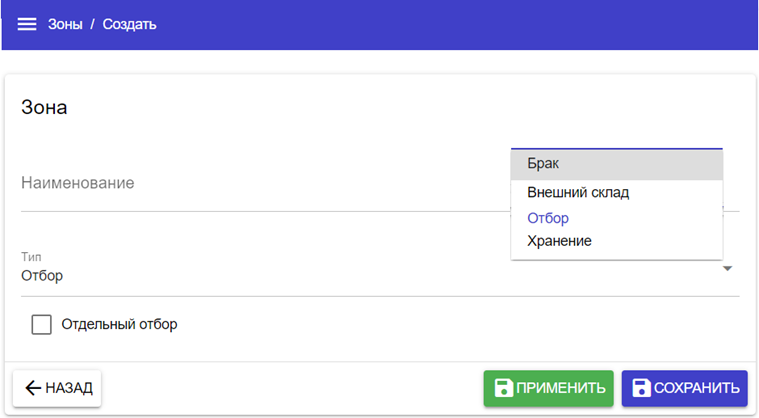Expand the Тип dropdown arrow
759x418 pixels.
point(728,268)
